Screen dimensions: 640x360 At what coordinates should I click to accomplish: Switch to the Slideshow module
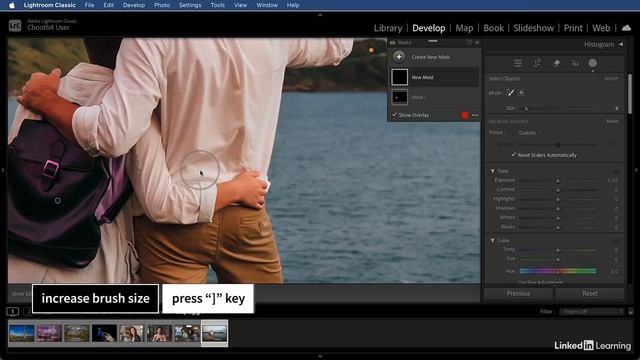click(533, 28)
